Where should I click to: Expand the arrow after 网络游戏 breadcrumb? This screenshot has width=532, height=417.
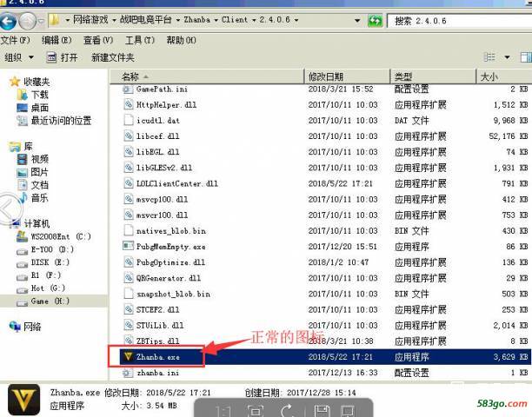pos(114,20)
